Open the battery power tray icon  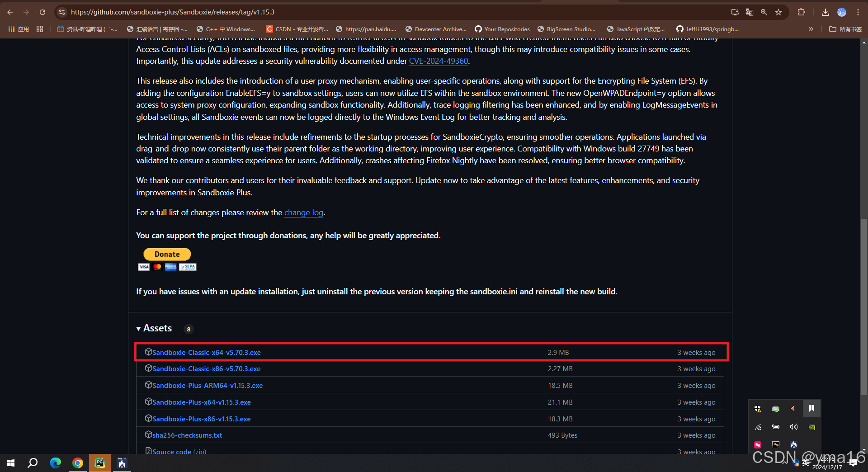(776, 427)
